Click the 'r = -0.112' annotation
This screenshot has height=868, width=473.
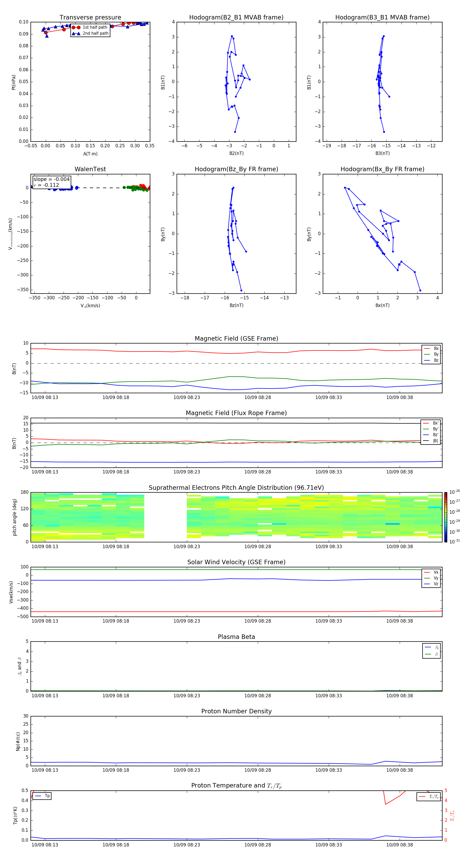click(x=47, y=185)
